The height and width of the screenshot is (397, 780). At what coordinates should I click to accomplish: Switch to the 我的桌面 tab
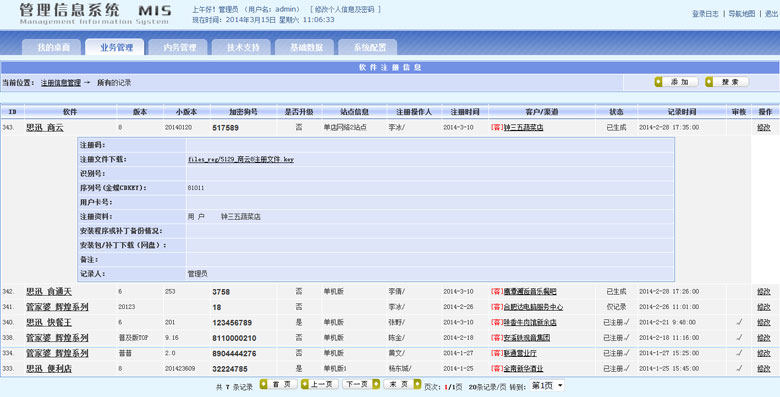[x=51, y=47]
